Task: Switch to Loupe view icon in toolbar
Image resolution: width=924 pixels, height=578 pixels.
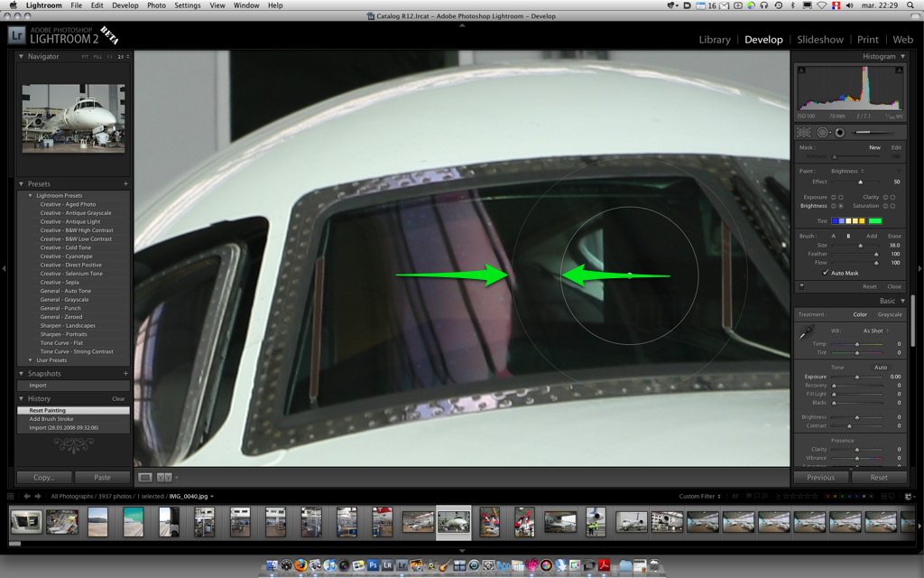Action: tap(145, 477)
